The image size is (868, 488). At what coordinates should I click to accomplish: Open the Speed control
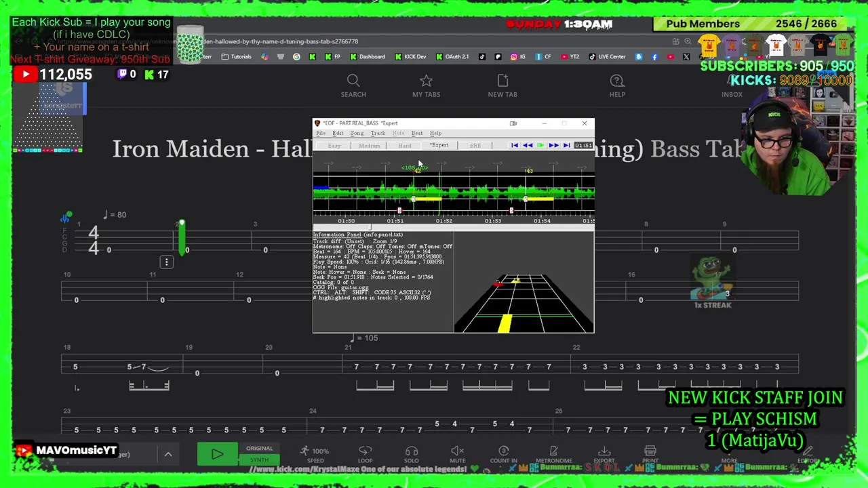coord(315,454)
